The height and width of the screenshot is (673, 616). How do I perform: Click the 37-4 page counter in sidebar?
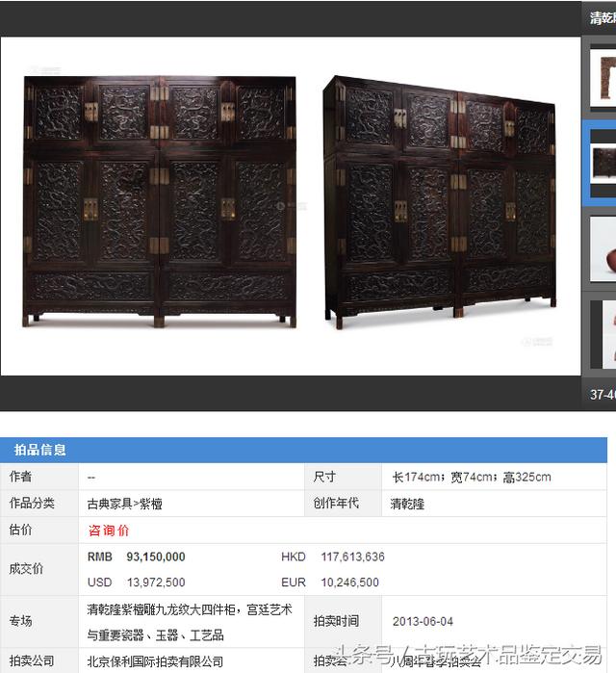pyautogui.click(x=603, y=395)
